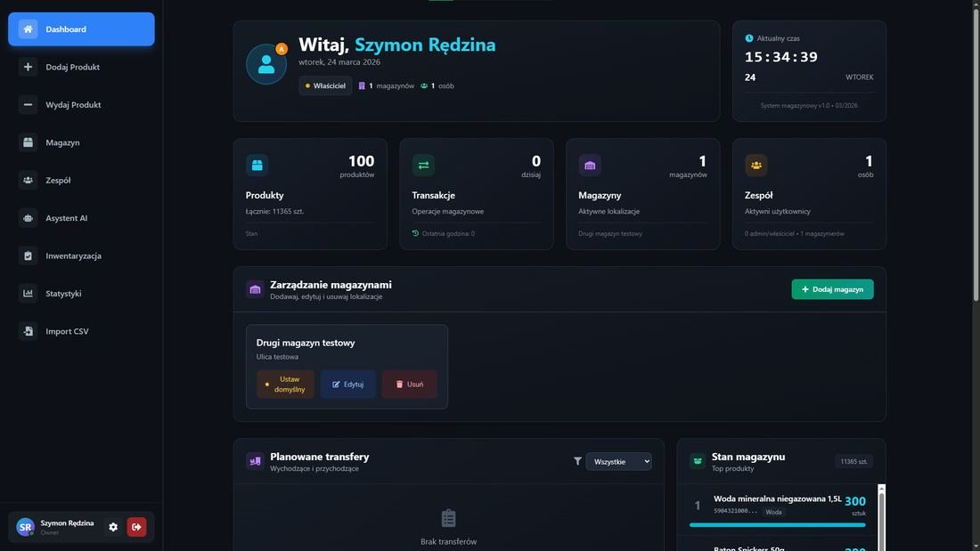
Task: Click the warehouse icon beside Magazyn
Action: point(28,142)
